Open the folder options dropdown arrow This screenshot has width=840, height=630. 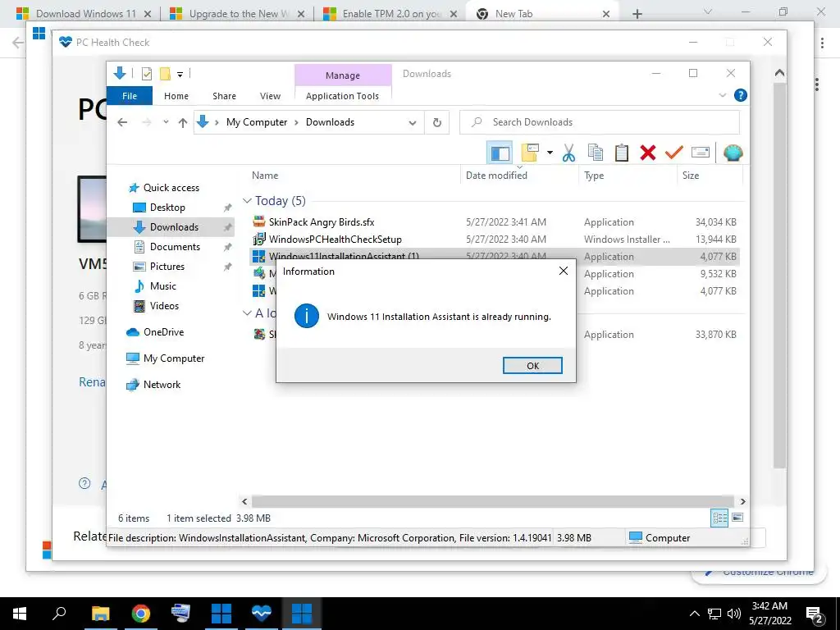[550, 153]
